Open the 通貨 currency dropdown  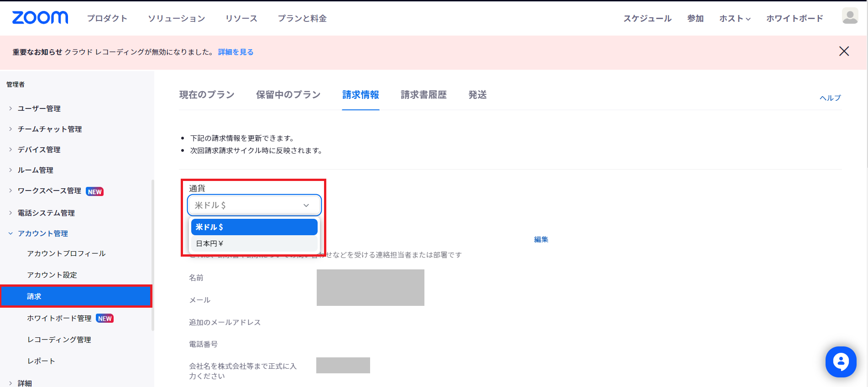(254, 205)
